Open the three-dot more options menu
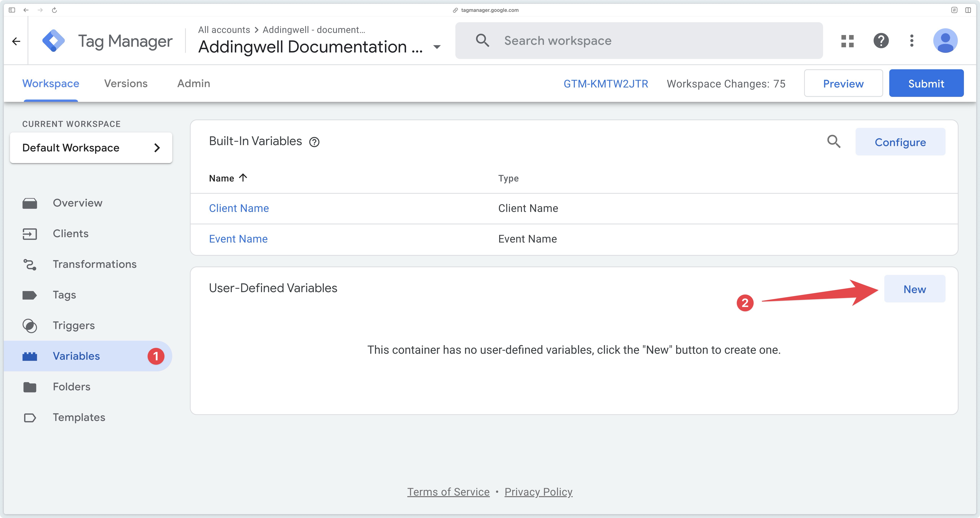This screenshot has width=980, height=518. coord(911,41)
